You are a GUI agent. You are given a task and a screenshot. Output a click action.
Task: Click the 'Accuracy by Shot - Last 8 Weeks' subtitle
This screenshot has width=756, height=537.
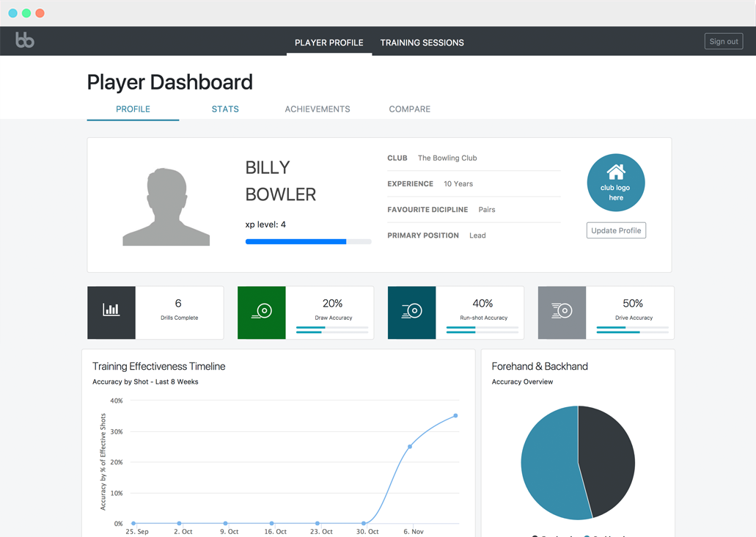pyautogui.click(x=145, y=381)
